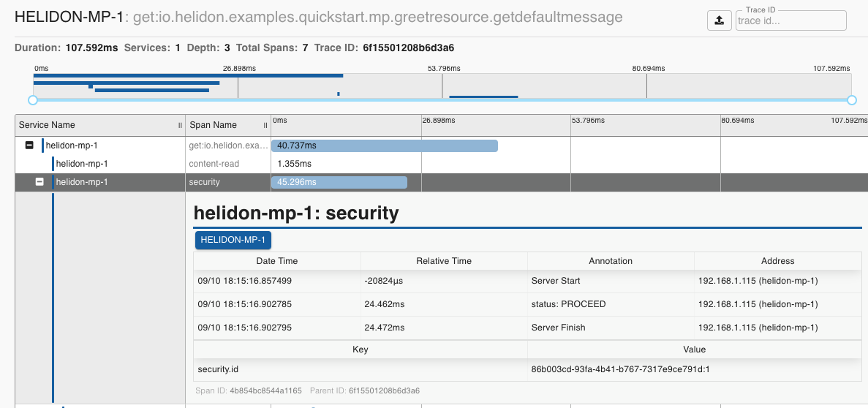Click the Relative Time column header
868x408 pixels.
[x=444, y=261]
